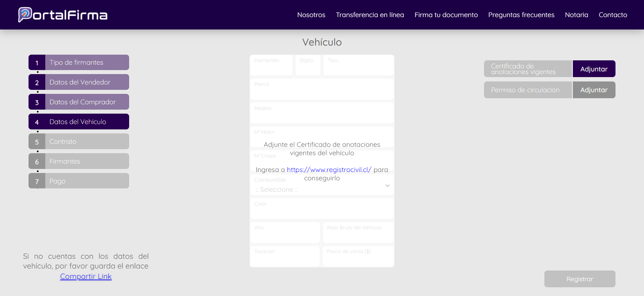
Task: Open the Contacto page
Action: (x=612, y=15)
